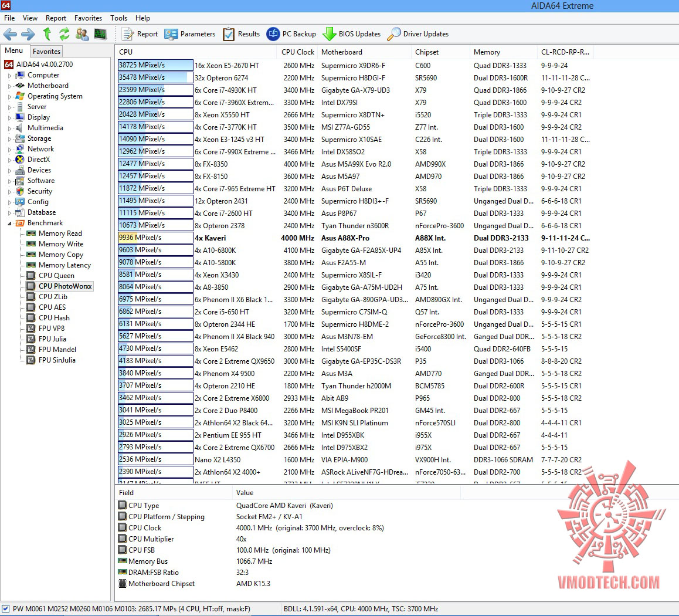
Task: Expand the Server tree node
Action: 9,107
